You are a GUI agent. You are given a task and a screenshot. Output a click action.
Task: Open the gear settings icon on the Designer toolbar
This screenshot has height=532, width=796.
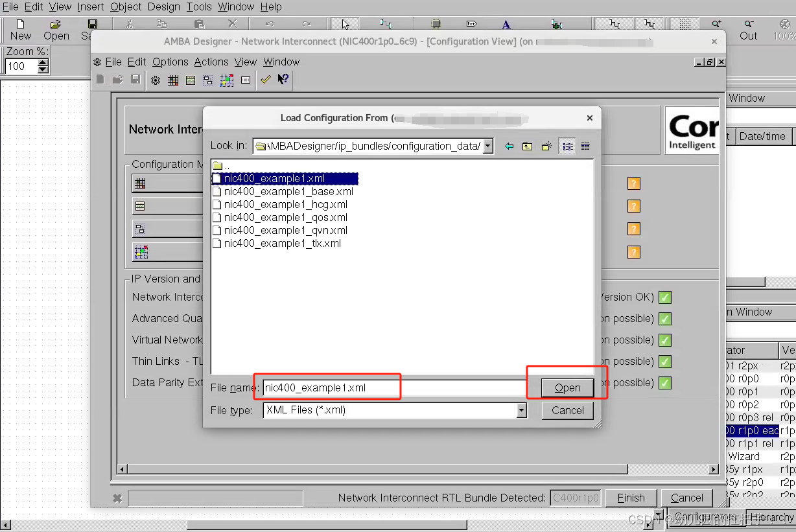tap(154, 80)
